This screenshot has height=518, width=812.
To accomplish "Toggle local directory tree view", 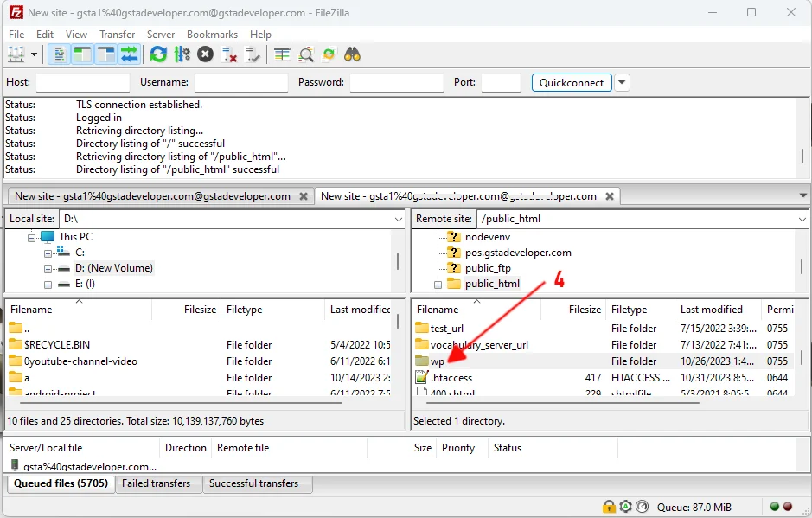I will point(82,54).
